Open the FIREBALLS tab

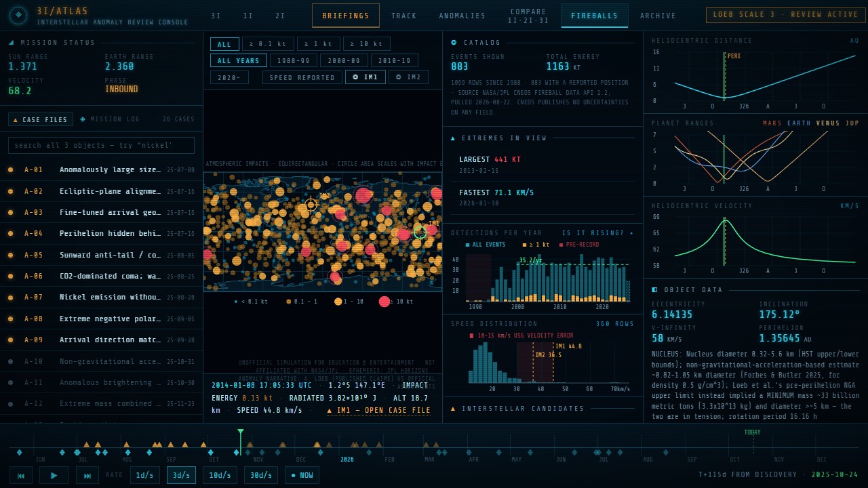pos(595,16)
